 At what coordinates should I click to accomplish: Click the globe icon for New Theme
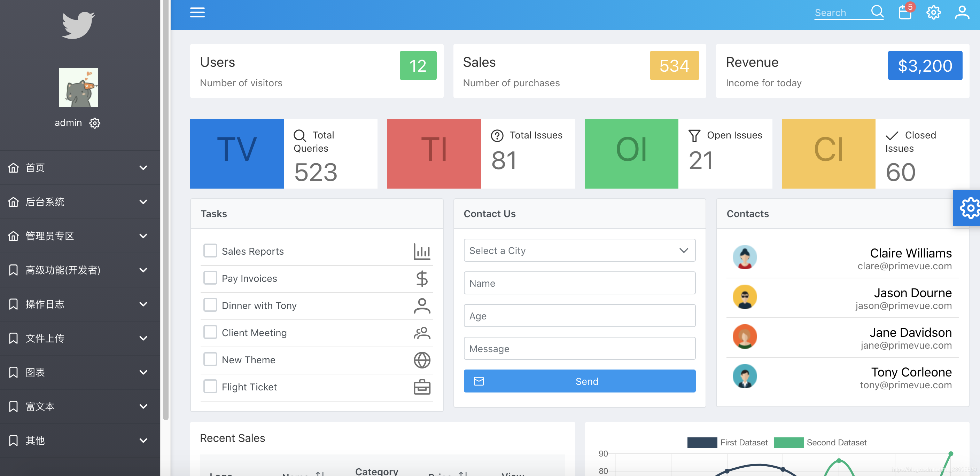[422, 360]
